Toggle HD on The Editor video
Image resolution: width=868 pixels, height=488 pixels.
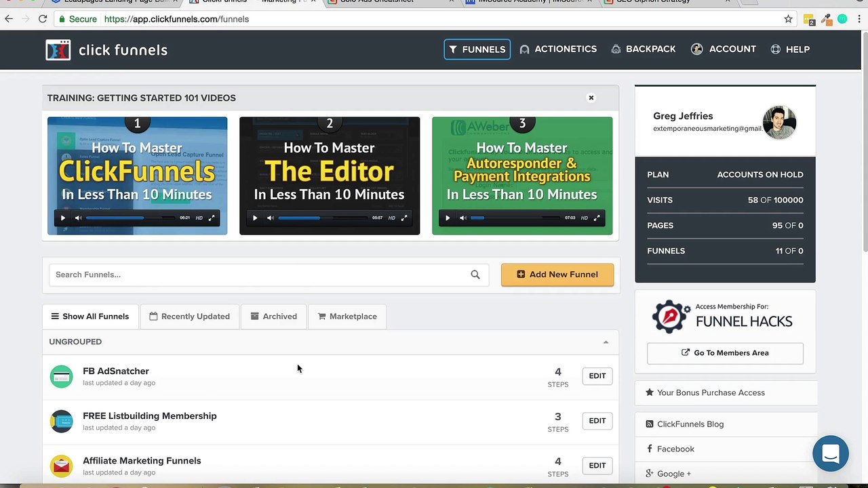(x=392, y=218)
